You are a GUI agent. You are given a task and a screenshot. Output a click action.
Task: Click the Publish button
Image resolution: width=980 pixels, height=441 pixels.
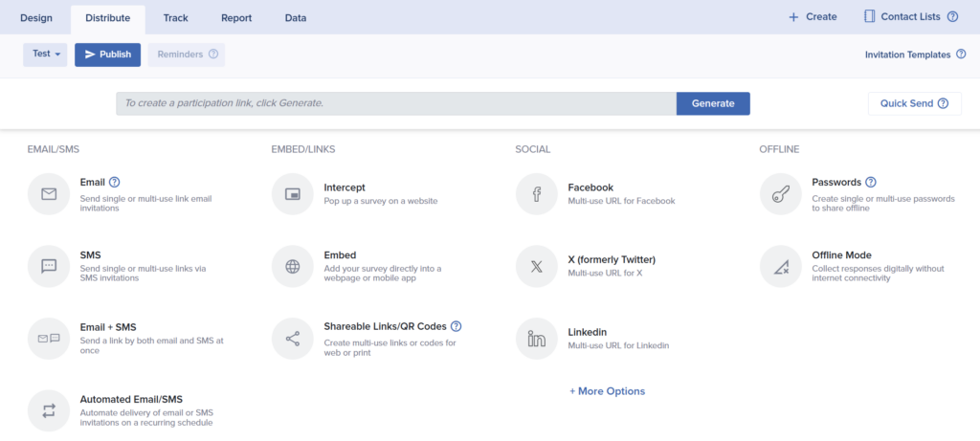(x=107, y=55)
